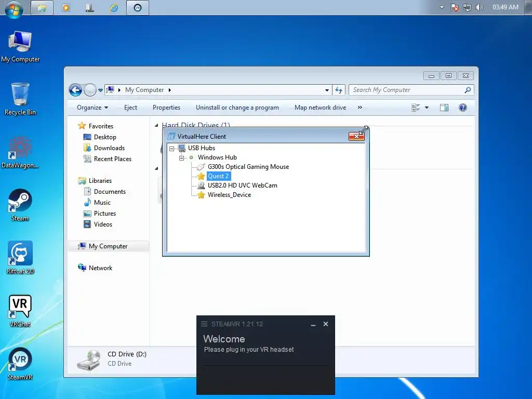The width and height of the screenshot is (532, 399).
Task: Click the network tray icon
Action: click(467, 7)
